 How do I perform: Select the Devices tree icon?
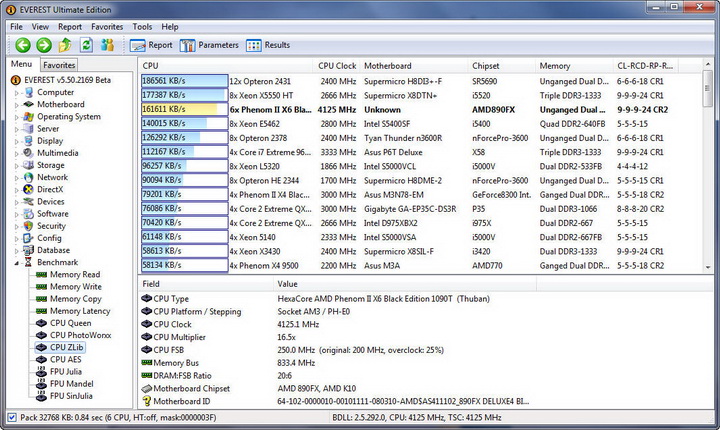tap(28, 202)
